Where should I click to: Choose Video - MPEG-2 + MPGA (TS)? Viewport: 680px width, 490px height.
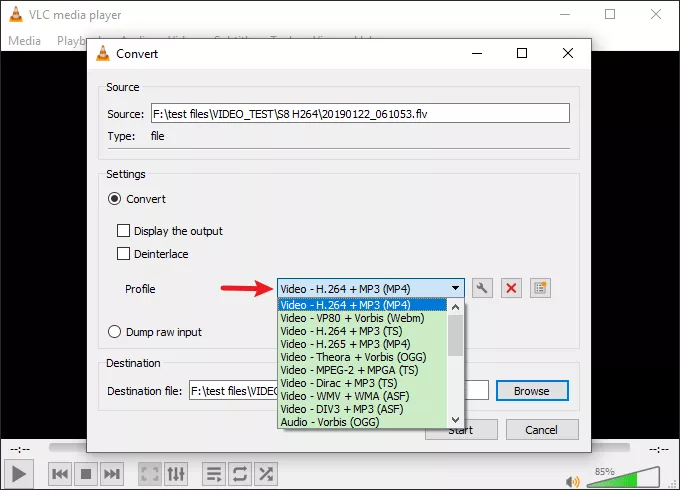click(x=362, y=370)
